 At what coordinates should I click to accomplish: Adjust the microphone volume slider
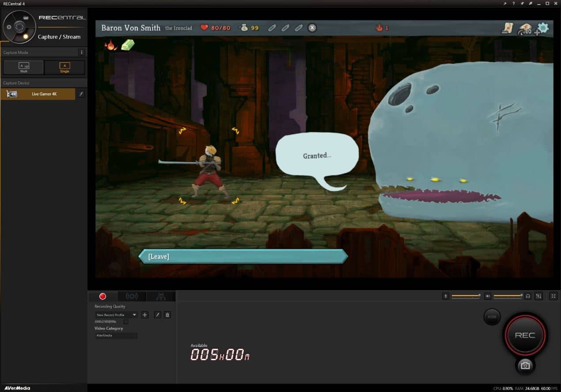tap(466, 296)
